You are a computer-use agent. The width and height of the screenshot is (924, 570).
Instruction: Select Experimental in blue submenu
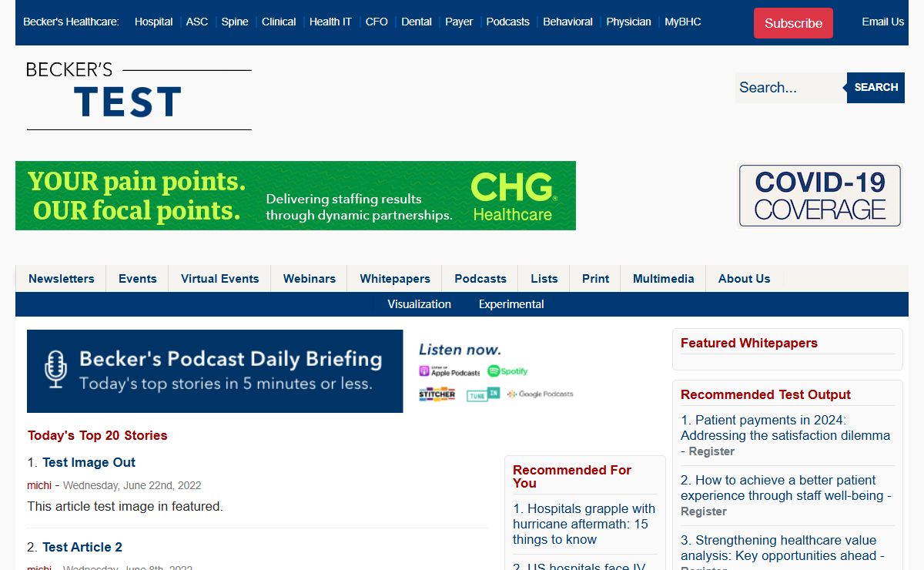pyautogui.click(x=511, y=304)
